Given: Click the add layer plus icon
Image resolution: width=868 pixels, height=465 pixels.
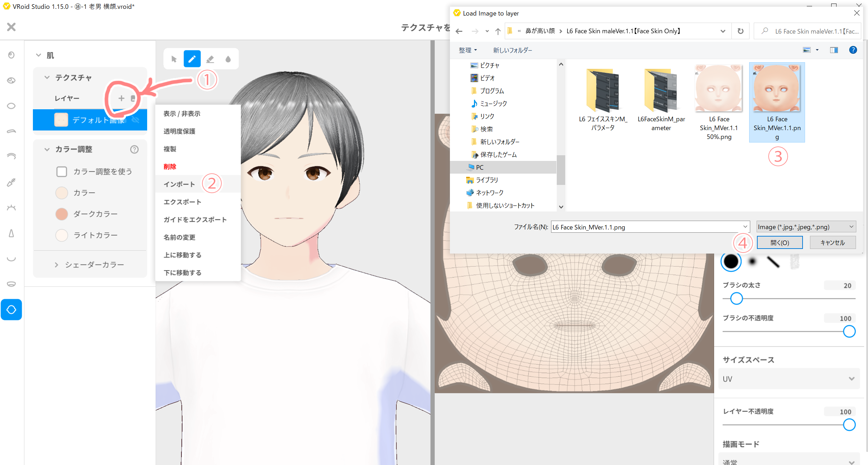Looking at the screenshot, I should tap(121, 98).
